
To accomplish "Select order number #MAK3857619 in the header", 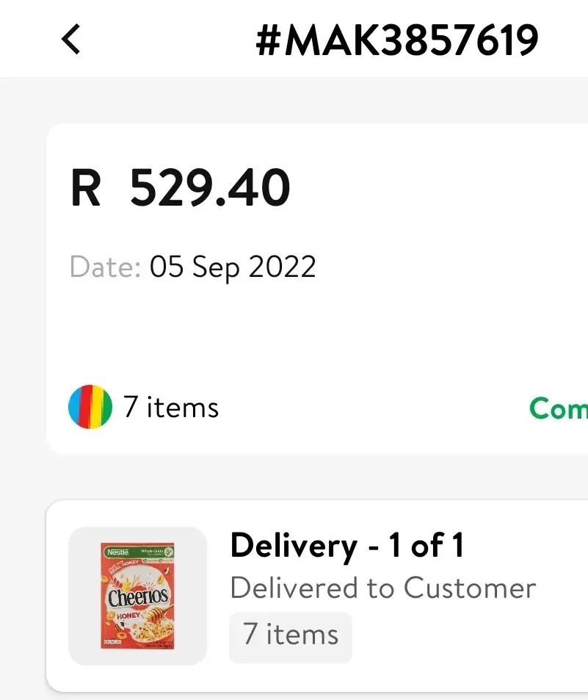I will click(396, 40).
